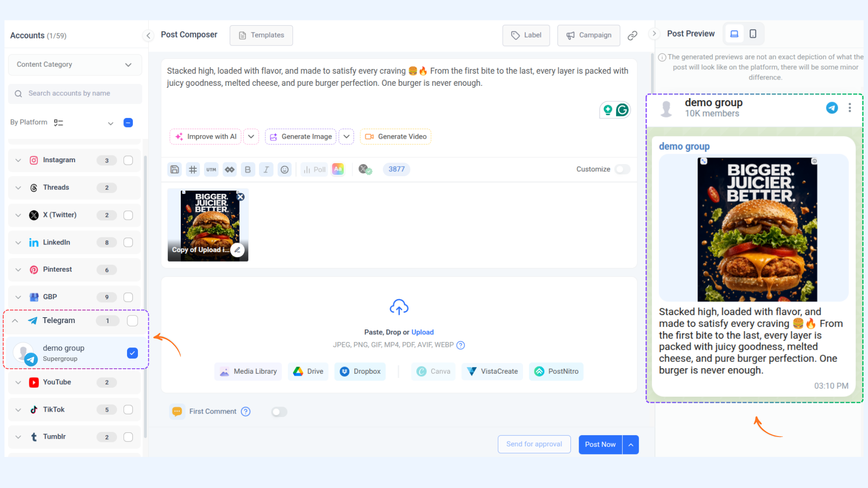The height and width of the screenshot is (488, 868).
Task: Open the Templates menu
Action: (x=261, y=35)
